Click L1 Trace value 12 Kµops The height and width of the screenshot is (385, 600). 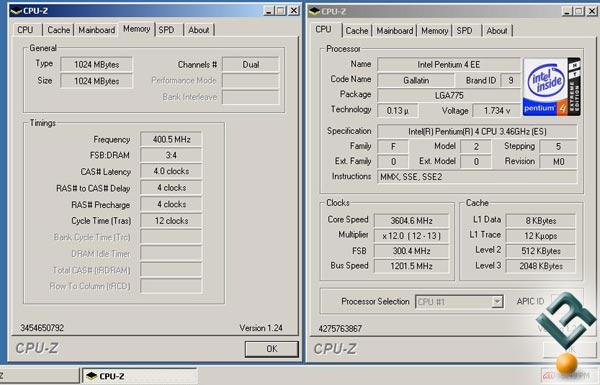tap(541, 236)
